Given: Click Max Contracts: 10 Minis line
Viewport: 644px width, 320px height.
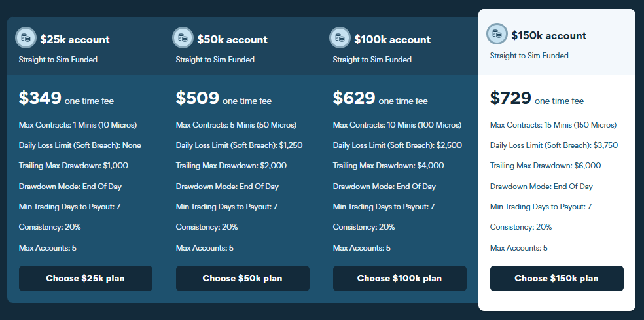Looking at the screenshot, I should (397, 125).
